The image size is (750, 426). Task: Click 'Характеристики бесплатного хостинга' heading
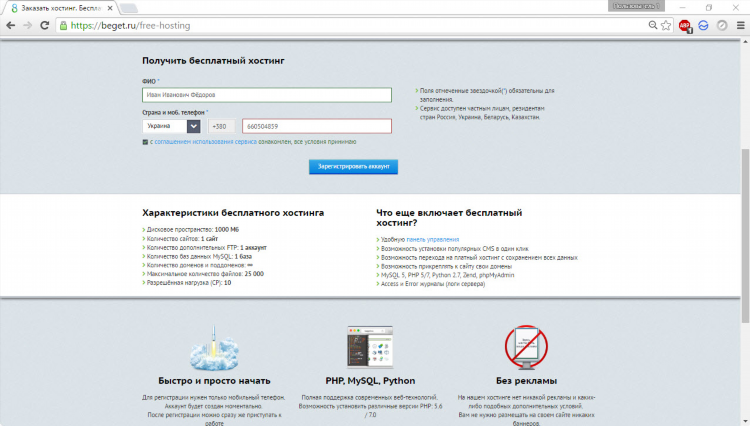pos(233,213)
